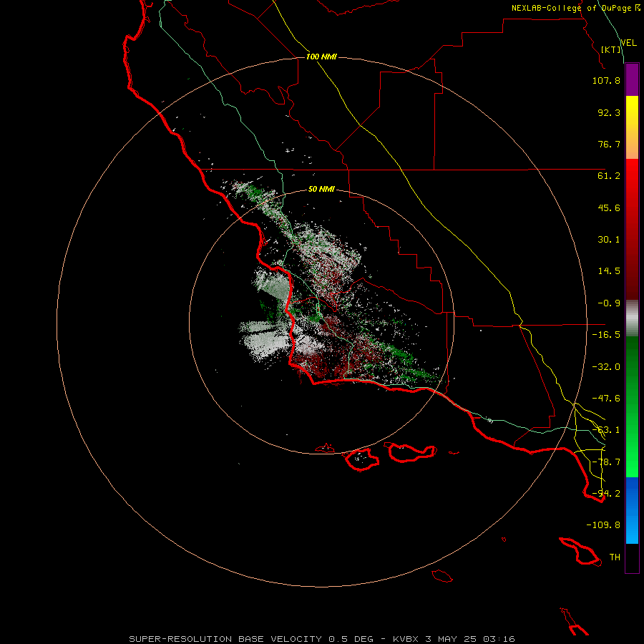The width and height of the screenshot is (644, 644).
Task: Click the -32.0 scale value
Action: click(606, 367)
